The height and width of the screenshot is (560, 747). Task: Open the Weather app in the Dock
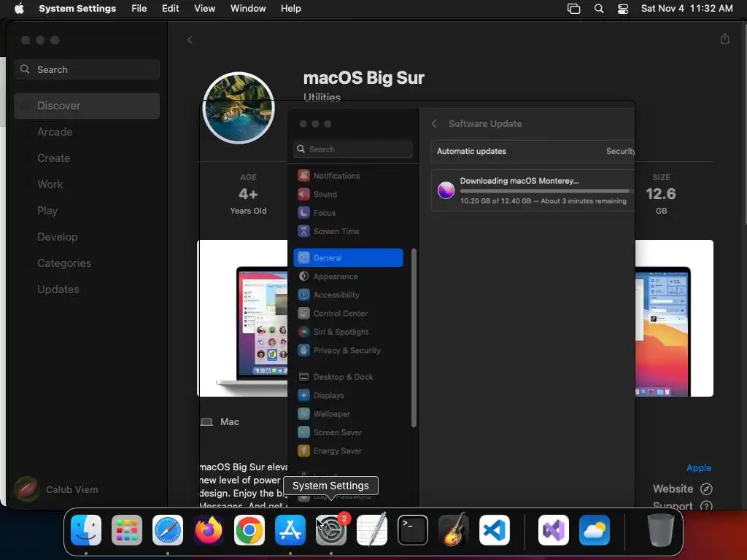click(x=595, y=530)
